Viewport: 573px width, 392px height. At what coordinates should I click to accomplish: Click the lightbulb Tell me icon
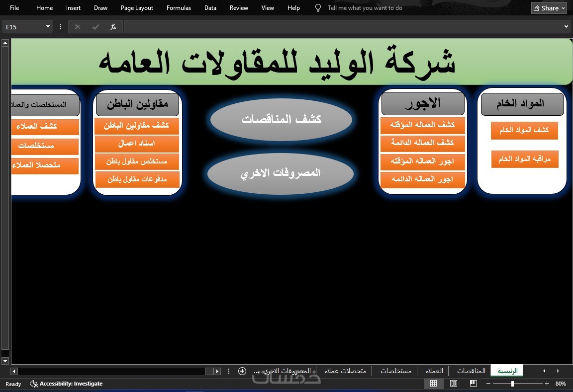click(x=318, y=7)
